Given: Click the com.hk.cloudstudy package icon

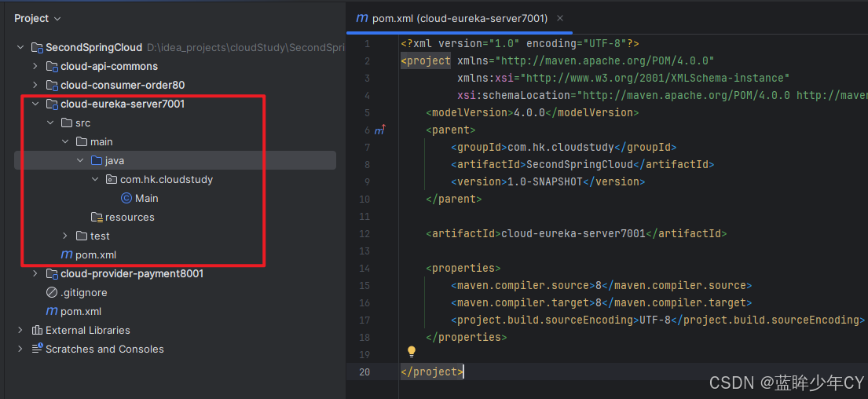Looking at the screenshot, I should [x=112, y=179].
